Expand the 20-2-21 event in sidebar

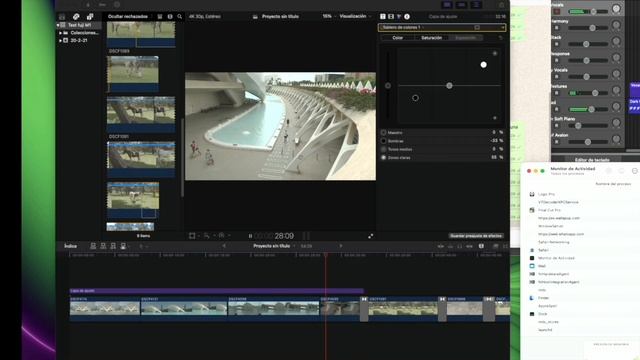[x=60, y=40]
